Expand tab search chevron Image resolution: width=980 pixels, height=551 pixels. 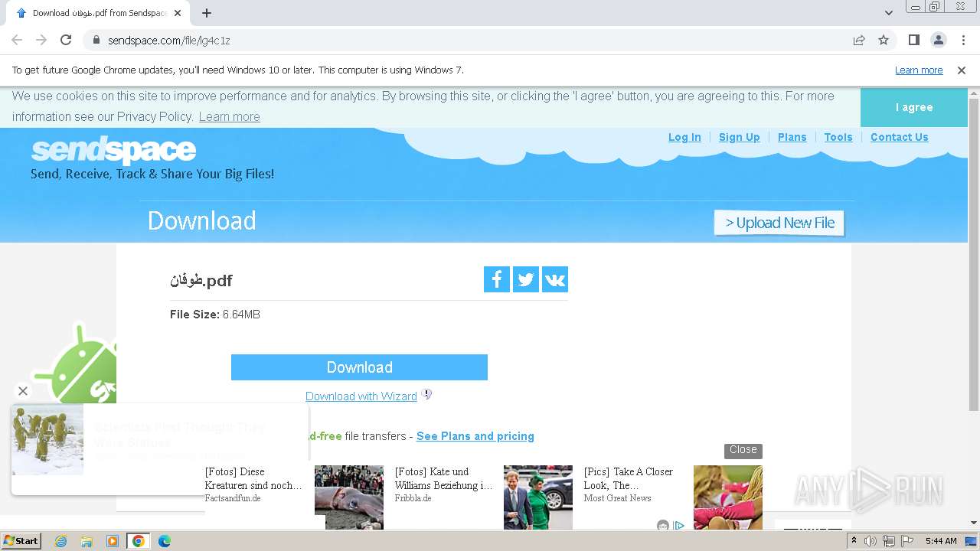pos(888,13)
